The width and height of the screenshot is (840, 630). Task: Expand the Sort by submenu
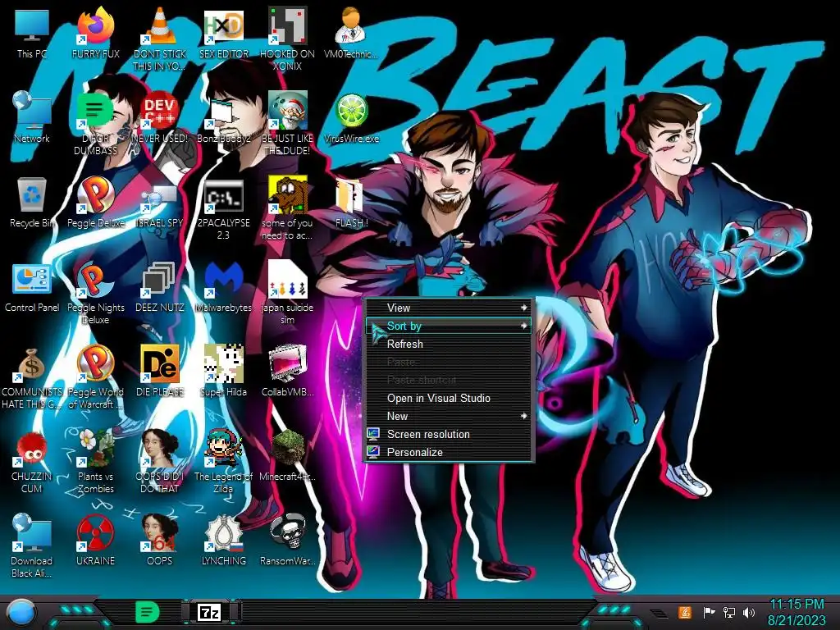coord(449,326)
